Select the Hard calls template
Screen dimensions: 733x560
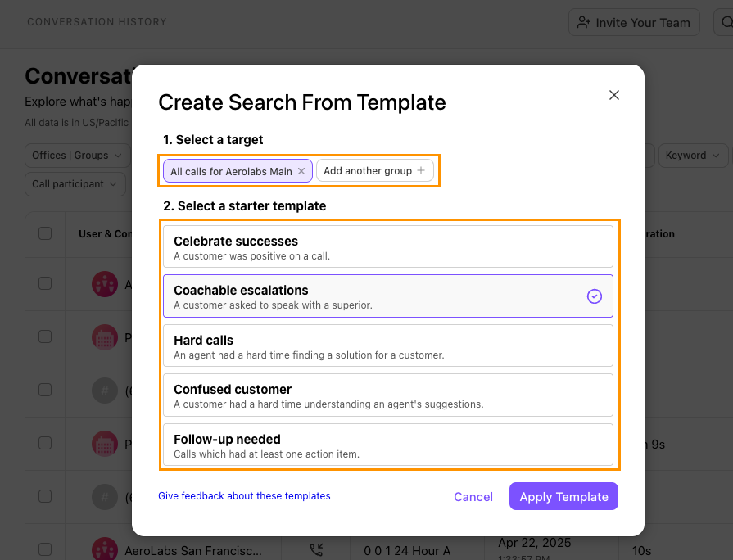click(388, 346)
